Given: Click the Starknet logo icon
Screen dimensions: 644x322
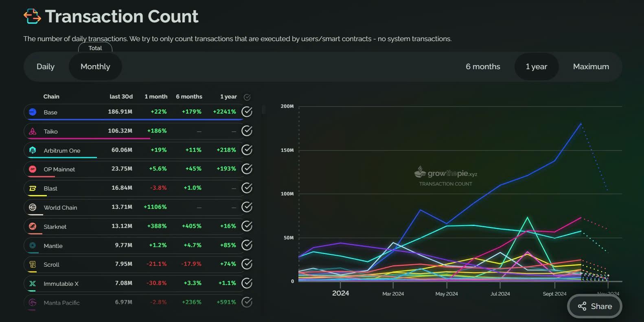Looking at the screenshot, I should [33, 226].
